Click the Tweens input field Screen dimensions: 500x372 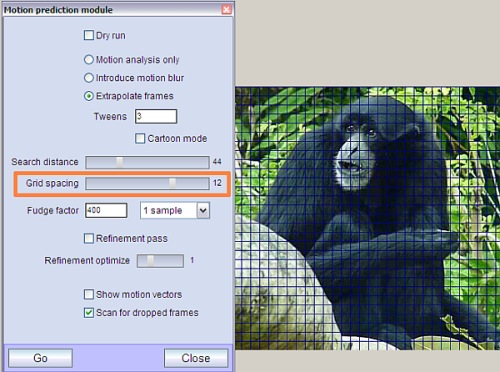coord(156,116)
